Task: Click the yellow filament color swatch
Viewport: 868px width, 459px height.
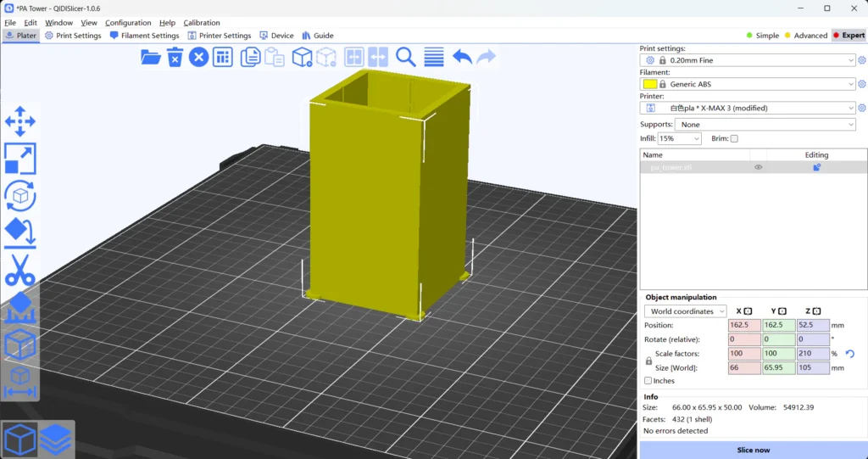Action: click(x=650, y=84)
